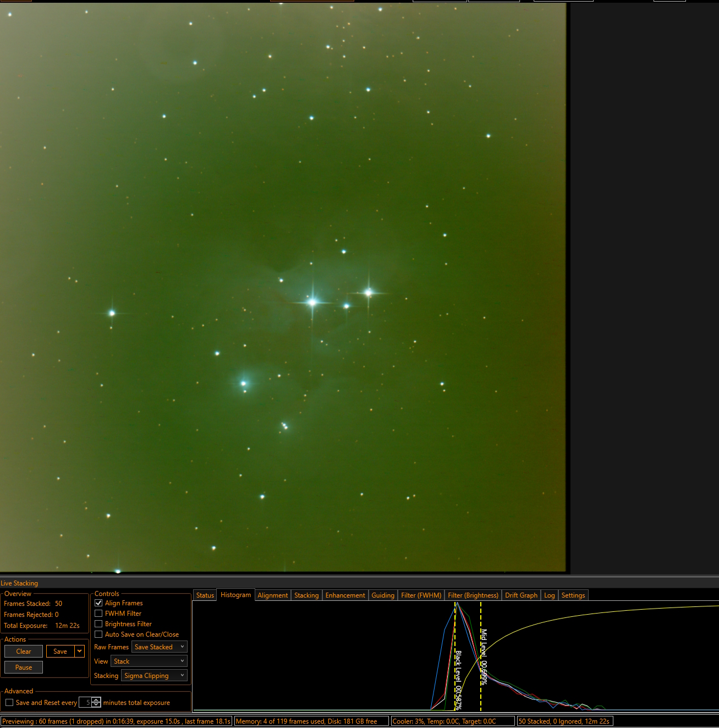The width and height of the screenshot is (719, 728).
Task: Open the Settings tab
Action: tap(573, 595)
